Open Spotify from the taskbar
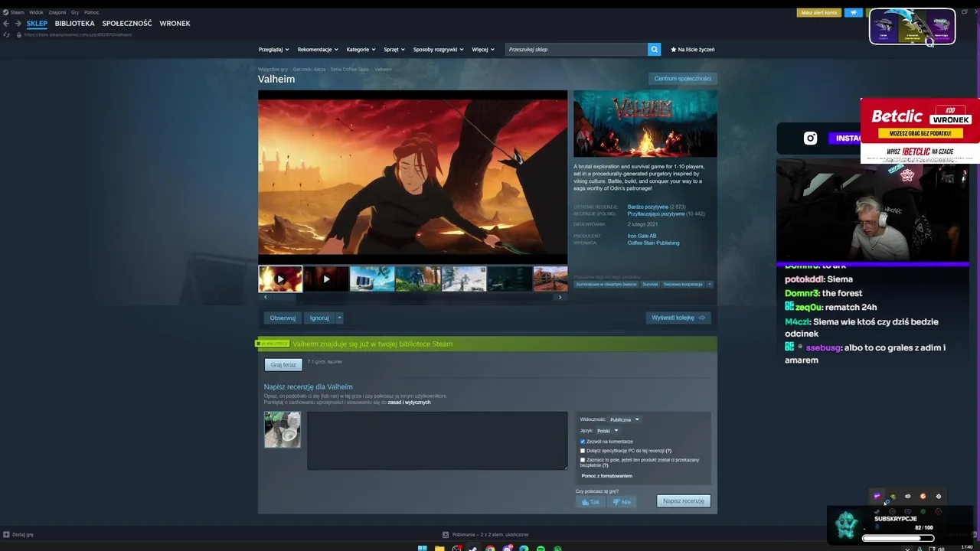This screenshot has width=980, height=551. click(x=541, y=548)
